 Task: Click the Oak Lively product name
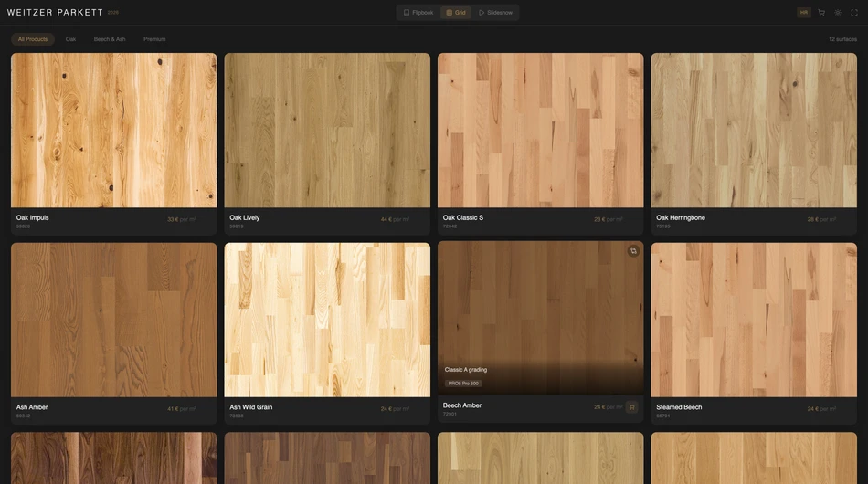(245, 217)
